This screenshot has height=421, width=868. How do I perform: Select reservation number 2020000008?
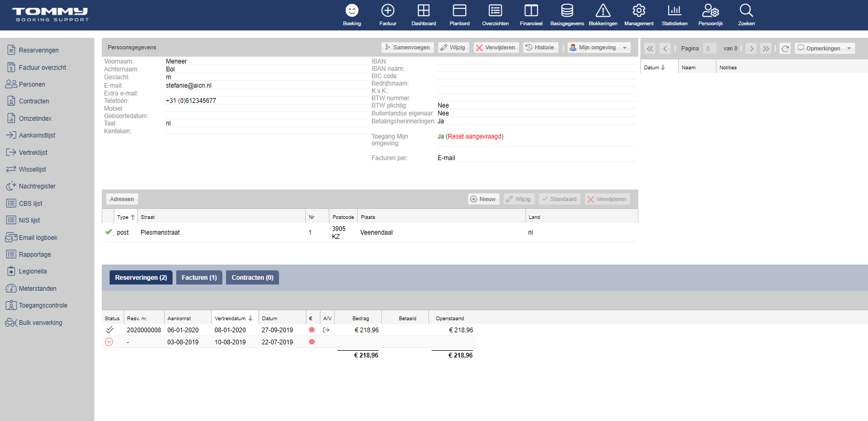[x=144, y=330]
